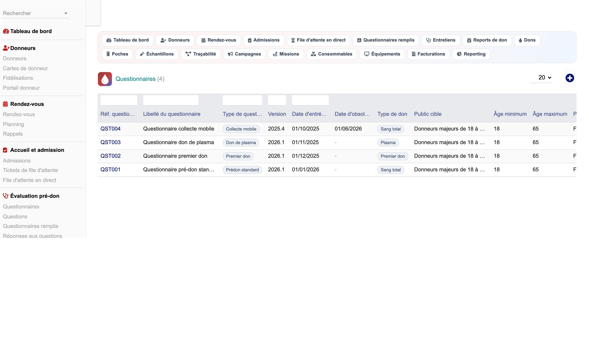Screen dimensions: 589x364
Task: Open the Entretiens toolbar tab
Action: 441,40
